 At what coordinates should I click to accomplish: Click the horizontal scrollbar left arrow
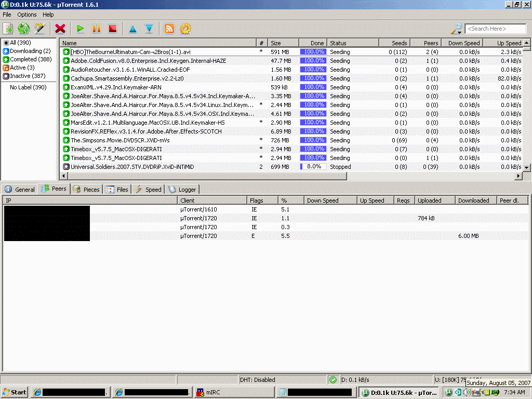tap(63, 176)
